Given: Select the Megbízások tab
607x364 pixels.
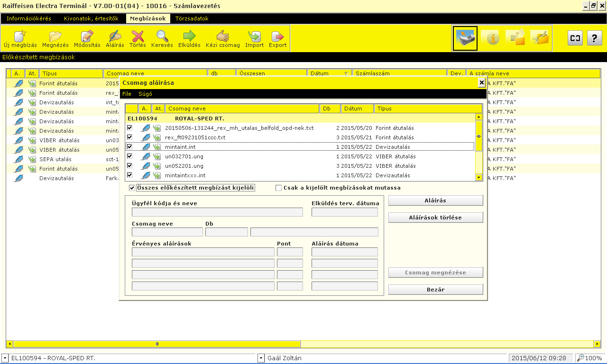Looking at the screenshot, I should tap(148, 18).
